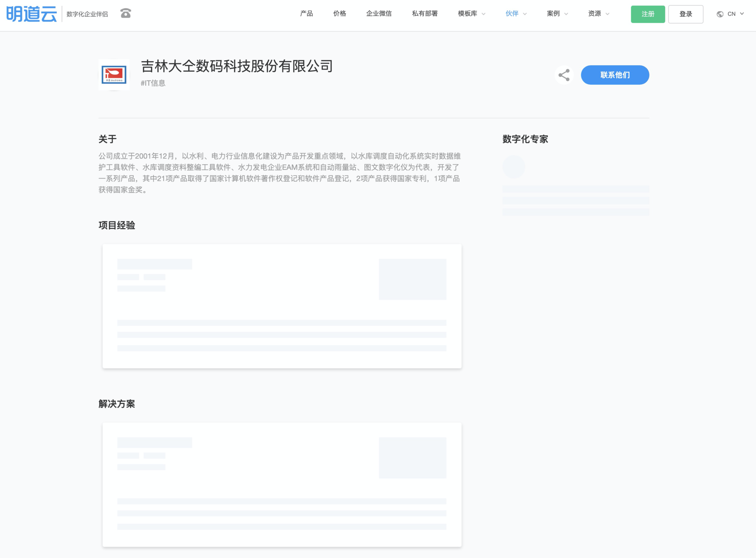Screen dimensions: 756x558
Task: Click the #IT信息 tag
Action: point(153,83)
